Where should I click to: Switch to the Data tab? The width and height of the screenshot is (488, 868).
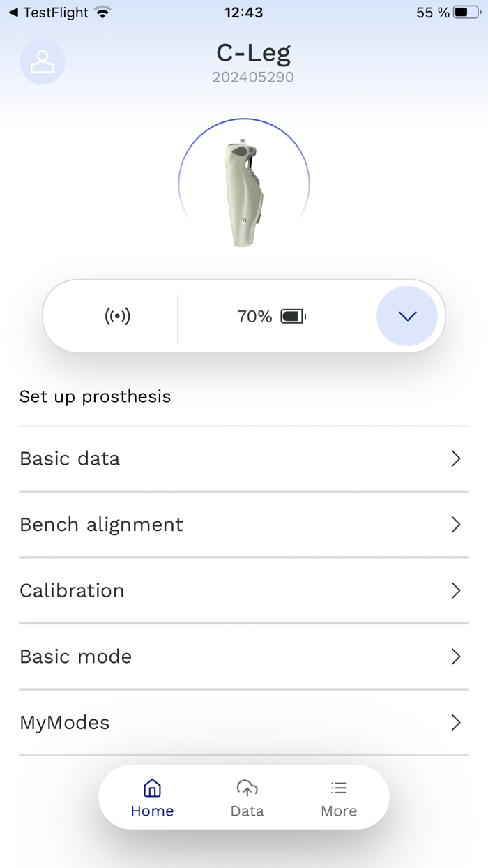coord(246,798)
